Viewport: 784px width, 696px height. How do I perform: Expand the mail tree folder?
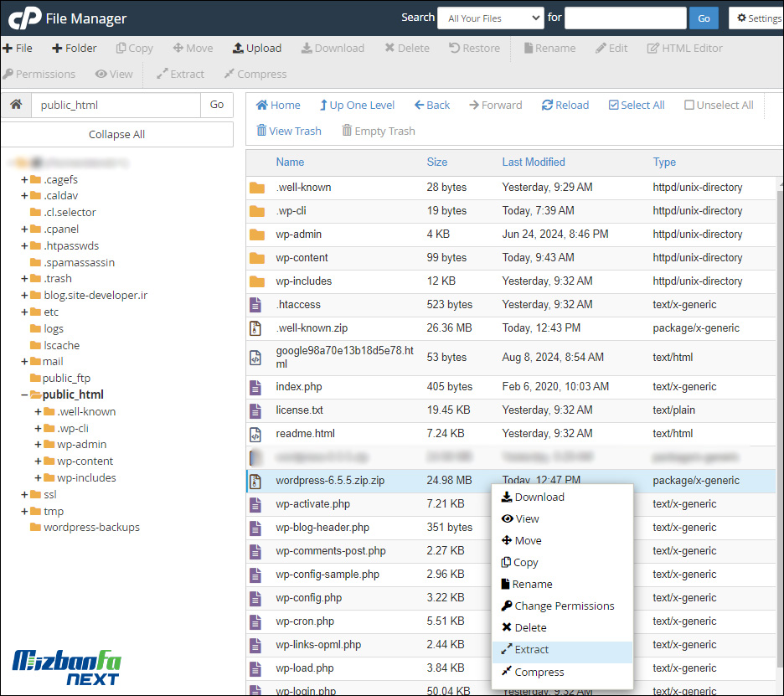point(24,362)
